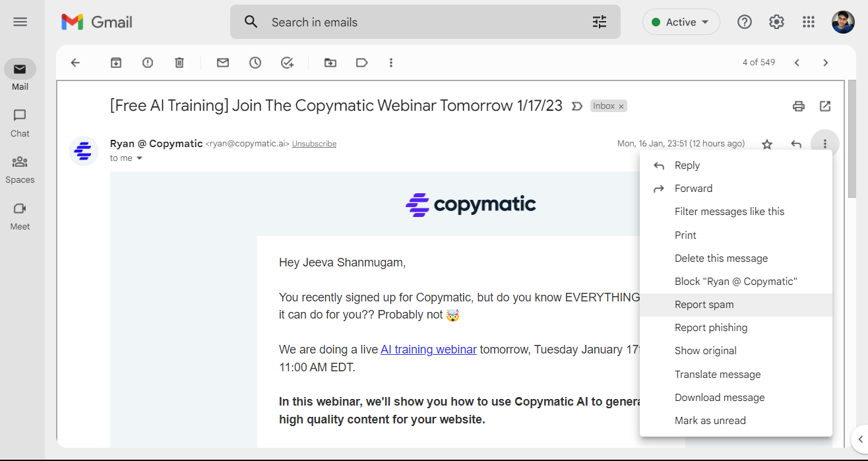This screenshot has height=461, width=868.
Task: Open Chat in the sidebar
Action: (20, 123)
